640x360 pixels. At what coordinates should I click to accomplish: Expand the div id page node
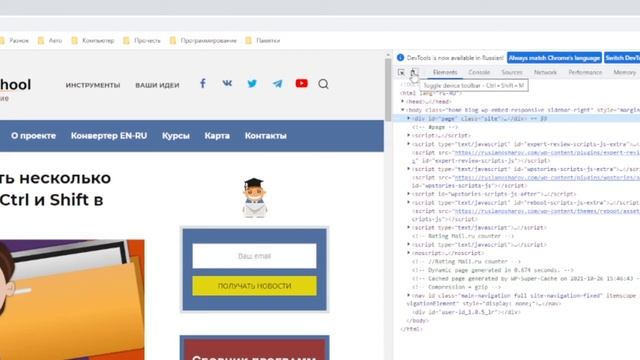coord(409,118)
